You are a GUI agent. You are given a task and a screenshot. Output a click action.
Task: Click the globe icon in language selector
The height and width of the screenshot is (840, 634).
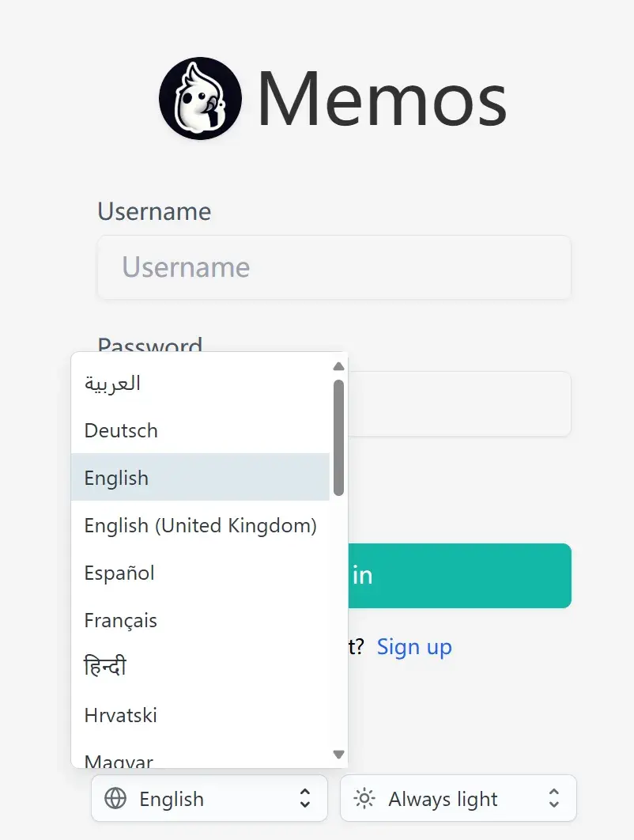click(115, 799)
